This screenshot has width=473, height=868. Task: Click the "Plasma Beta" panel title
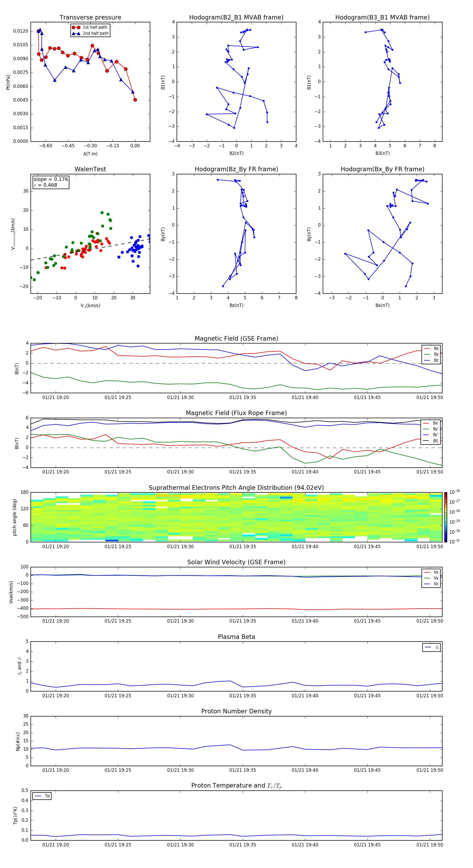(236, 637)
